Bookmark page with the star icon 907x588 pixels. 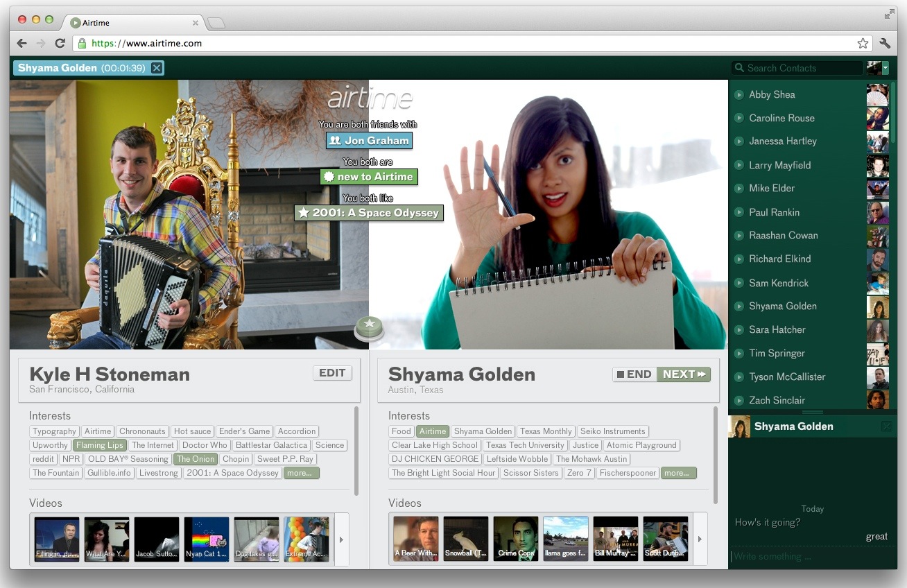(863, 43)
